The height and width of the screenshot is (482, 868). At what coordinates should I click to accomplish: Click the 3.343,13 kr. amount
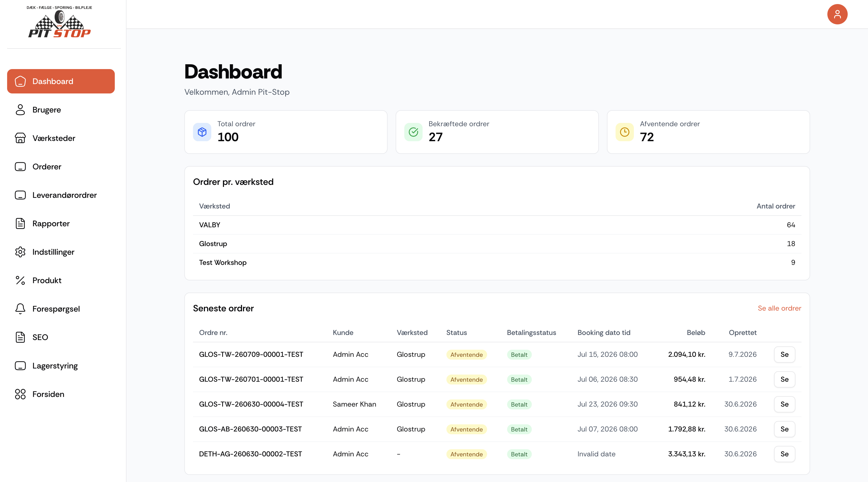687,454
